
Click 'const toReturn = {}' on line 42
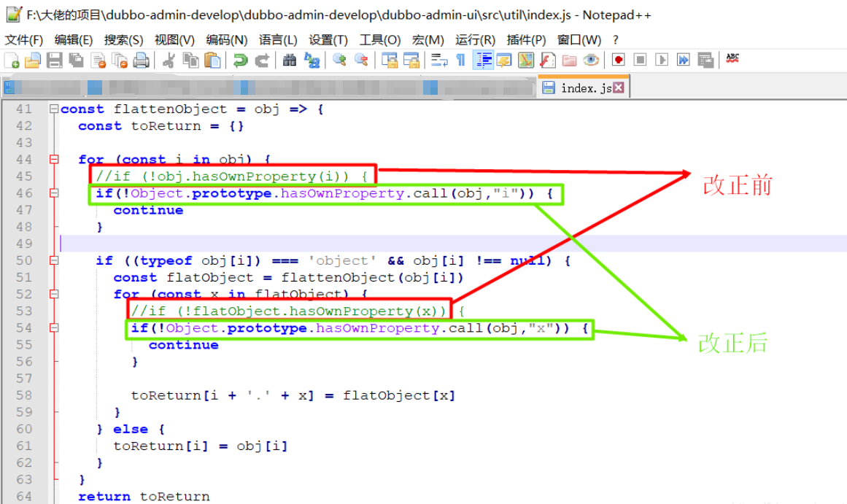point(161,126)
